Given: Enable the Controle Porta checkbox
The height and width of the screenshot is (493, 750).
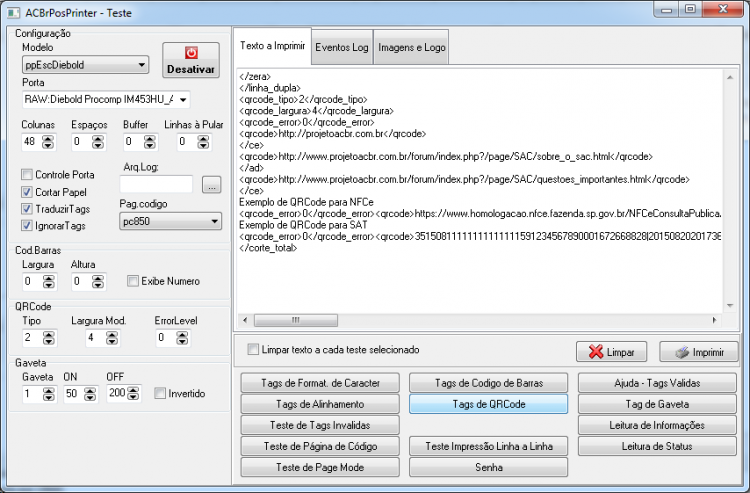Looking at the screenshot, I should click(x=27, y=175).
